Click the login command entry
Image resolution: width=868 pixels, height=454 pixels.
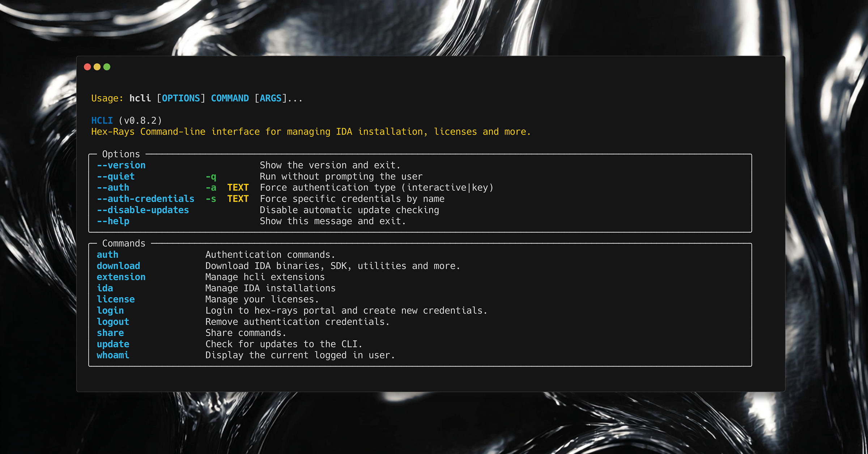(110, 310)
